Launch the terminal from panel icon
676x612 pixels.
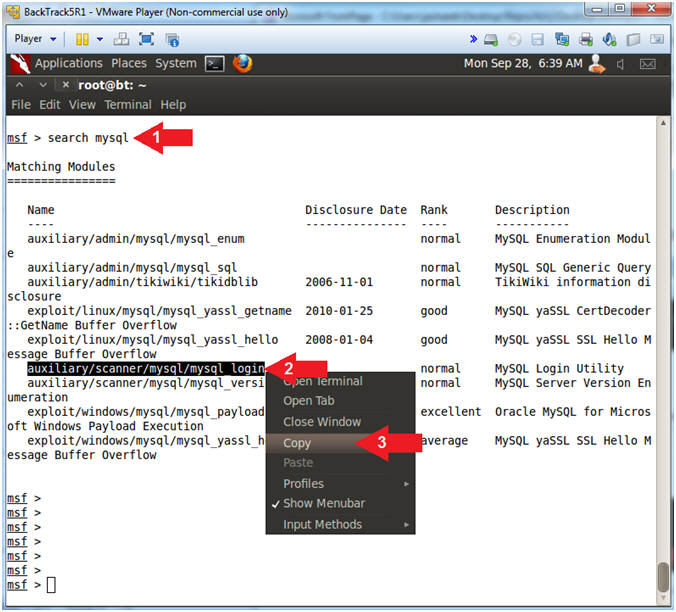click(x=214, y=64)
